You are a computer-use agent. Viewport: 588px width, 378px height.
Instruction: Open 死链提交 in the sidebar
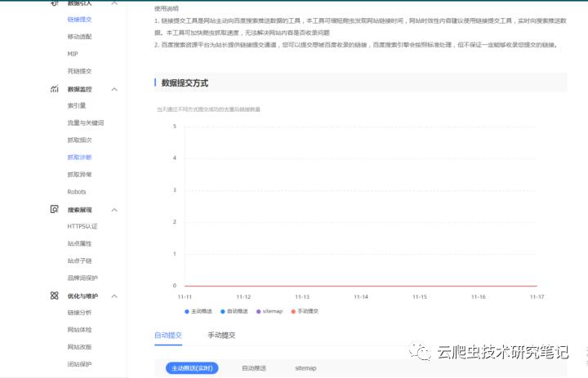point(79,71)
